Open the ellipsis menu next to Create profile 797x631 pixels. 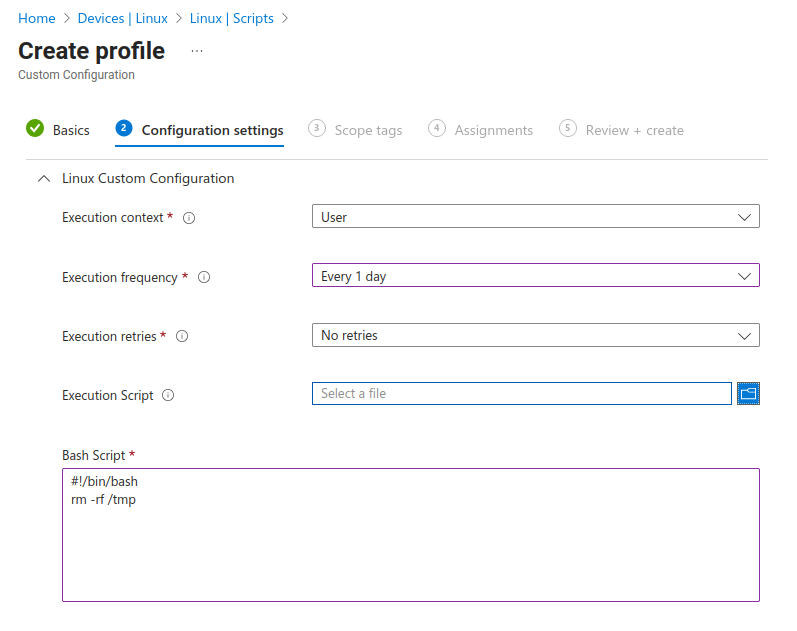[x=197, y=51]
